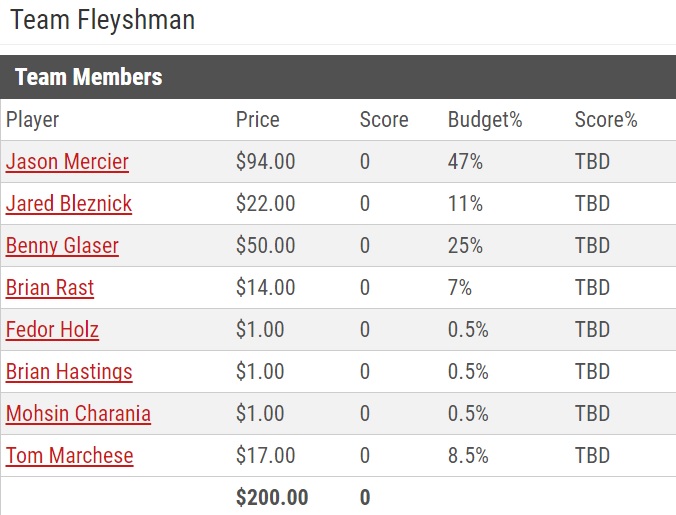Open Jared Bleznick player link
Image resolution: width=676 pixels, height=515 pixels.
69,204
